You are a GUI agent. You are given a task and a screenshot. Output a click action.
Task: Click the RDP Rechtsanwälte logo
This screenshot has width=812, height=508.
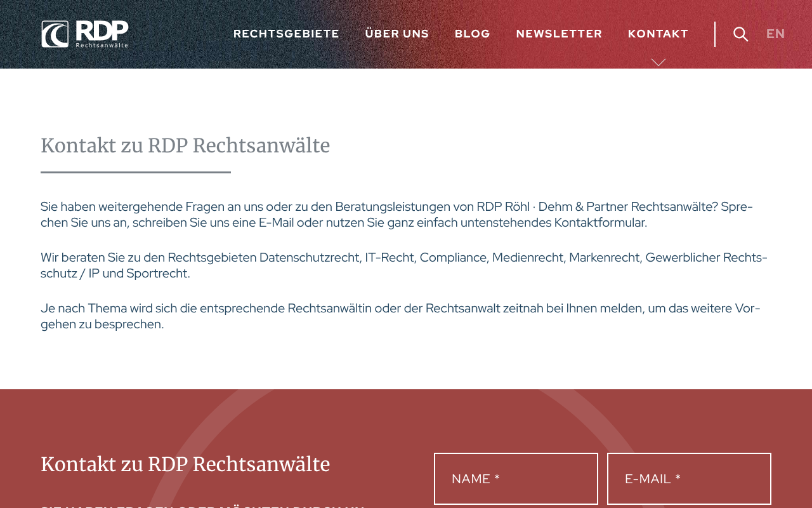click(85, 34)
